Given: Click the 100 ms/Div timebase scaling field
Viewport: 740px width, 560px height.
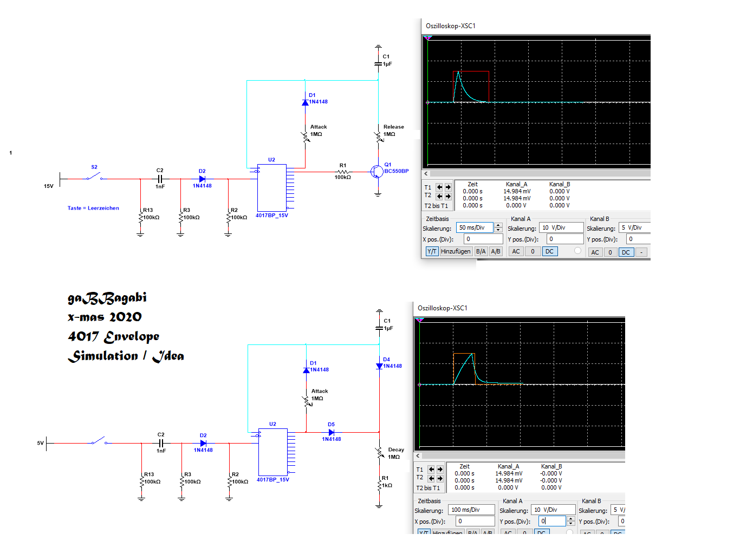Looking at the screenshot, I should pos(471,510).
